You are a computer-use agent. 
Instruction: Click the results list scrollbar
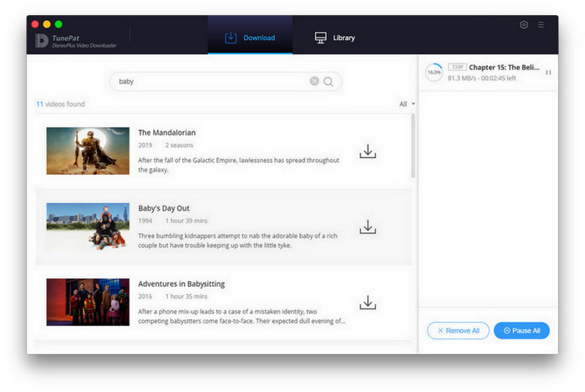(413, 145)
